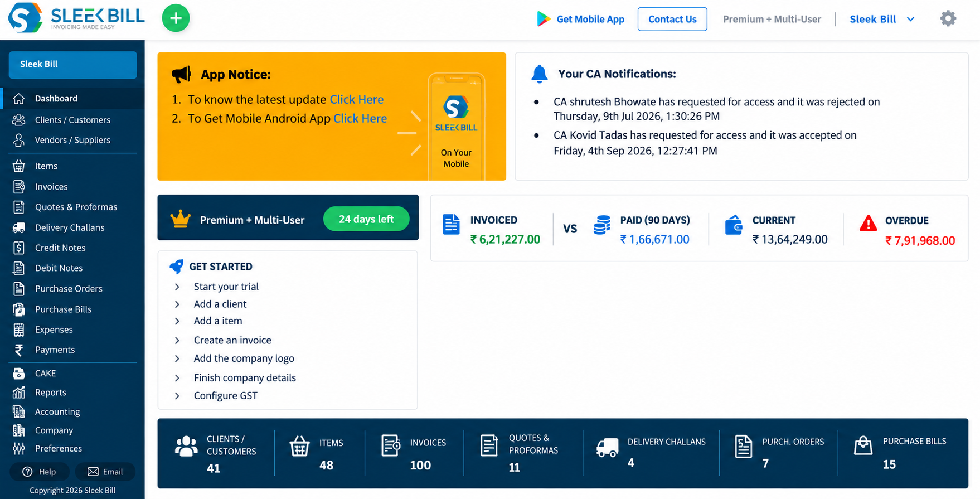Click the overdue amount ₹ 7,91,968.00
The image size is (980, 499).
point(920,241)
